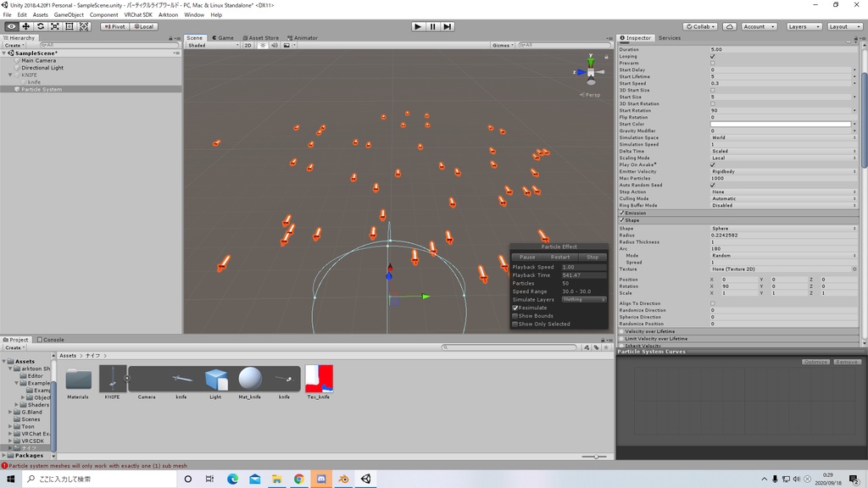
Task: Switch to the Console tab
Action: click(50, 340)
